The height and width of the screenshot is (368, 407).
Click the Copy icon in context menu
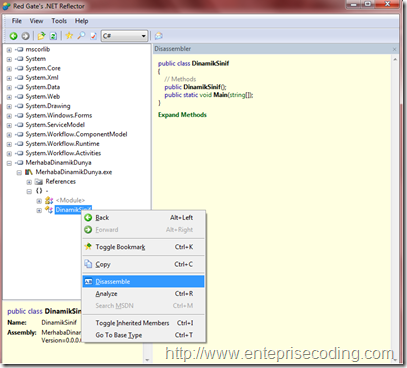tap(88, 264)
